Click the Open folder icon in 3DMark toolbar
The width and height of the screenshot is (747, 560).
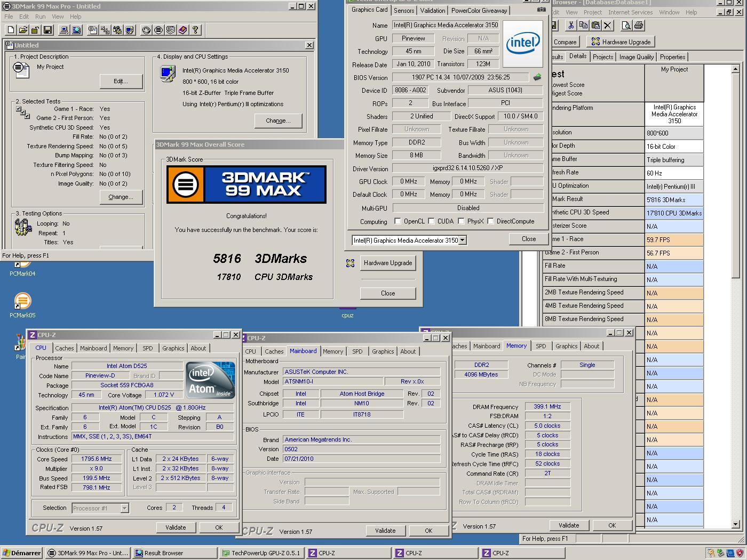click(x=23, y=30)
